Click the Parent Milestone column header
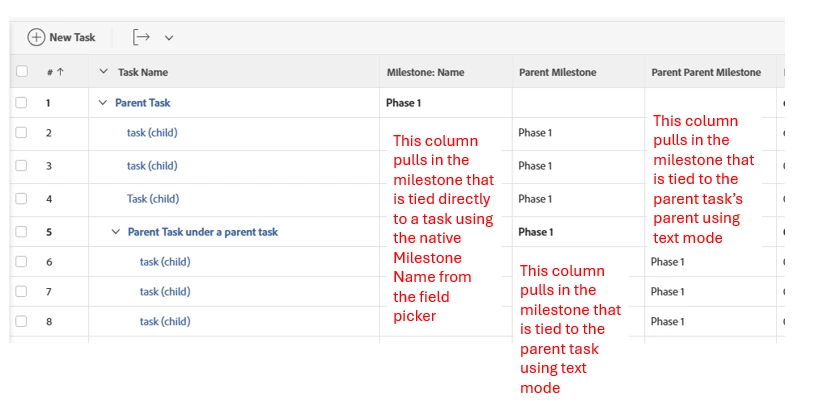The width and height of the screenshot is (828, 408). pyautogui.click(x=557, y=72)
